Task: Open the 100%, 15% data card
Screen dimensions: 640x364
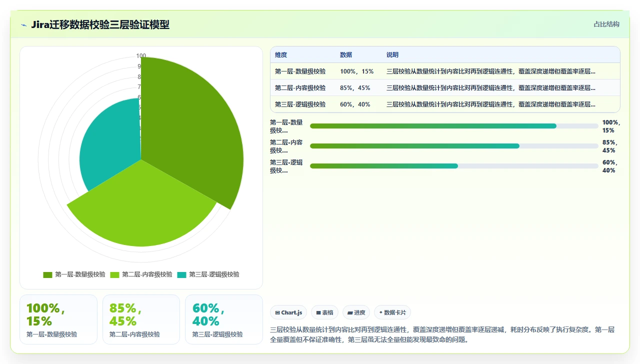Action: (58, 319)
